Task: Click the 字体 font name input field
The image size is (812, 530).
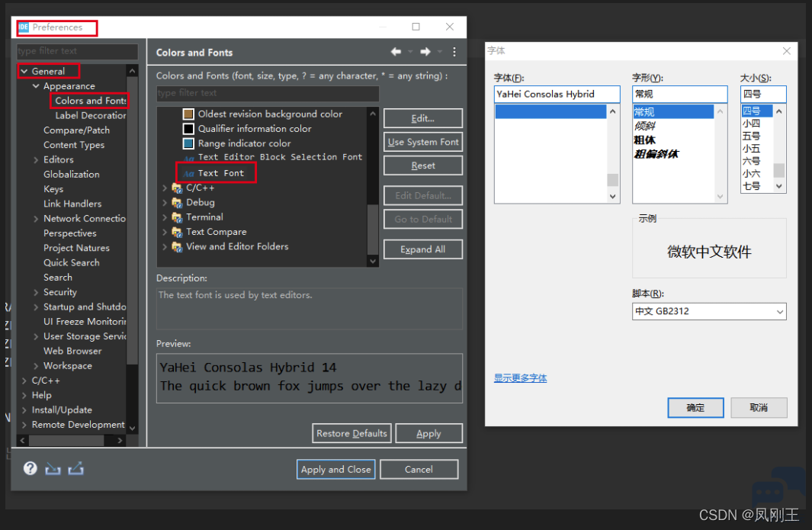Action: coord(557,95)
